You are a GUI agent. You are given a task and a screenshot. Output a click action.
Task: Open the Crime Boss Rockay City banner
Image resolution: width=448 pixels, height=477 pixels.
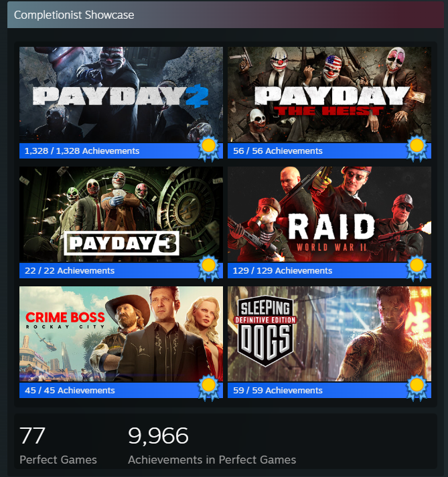121,334
